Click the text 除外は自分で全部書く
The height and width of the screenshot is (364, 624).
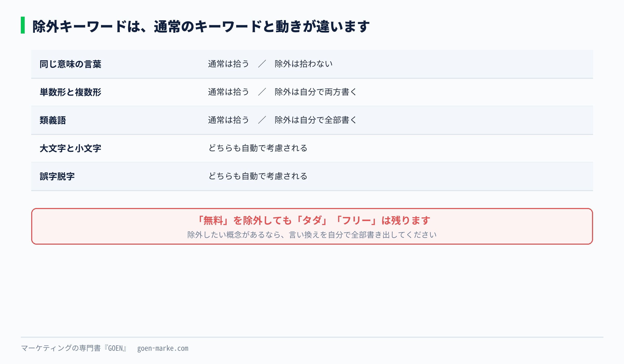pos(316,120)
